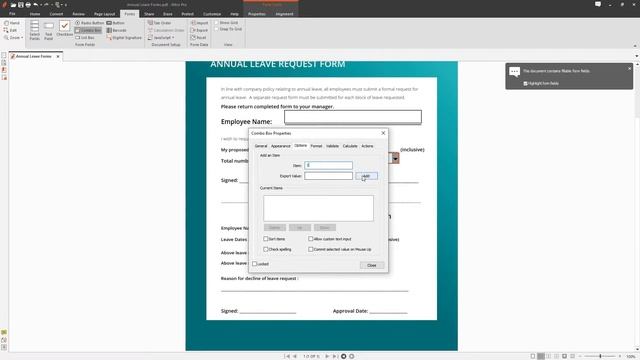This screenshot has height=360, width=640.
Task: Select the List Box field tool
Action: pos(85,38)
